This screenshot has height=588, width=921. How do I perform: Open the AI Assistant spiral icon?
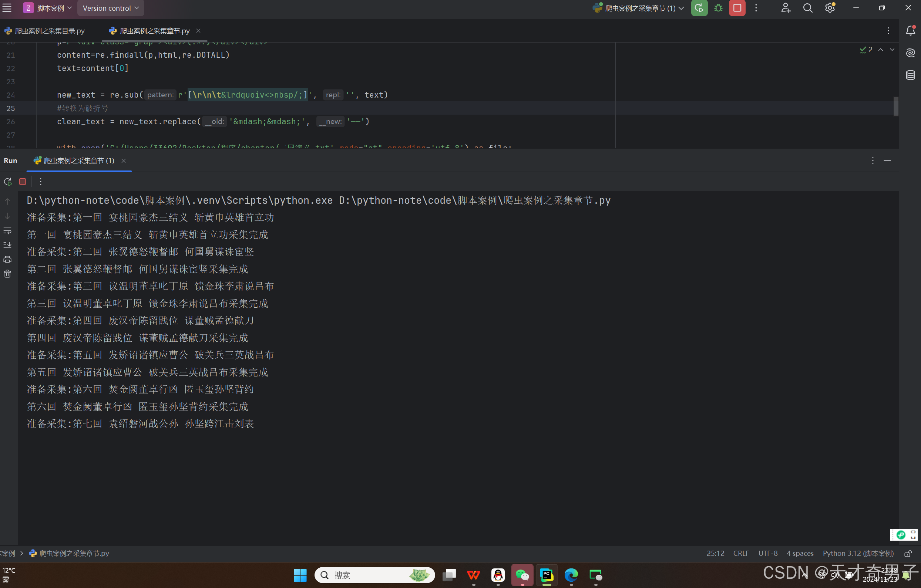(x=911, y=53)
